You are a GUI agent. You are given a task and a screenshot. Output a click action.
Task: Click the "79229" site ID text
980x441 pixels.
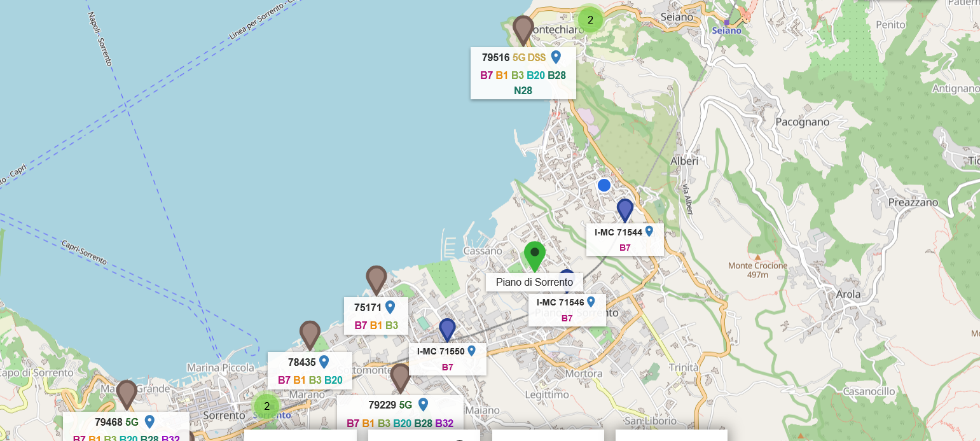pos(382,405)
